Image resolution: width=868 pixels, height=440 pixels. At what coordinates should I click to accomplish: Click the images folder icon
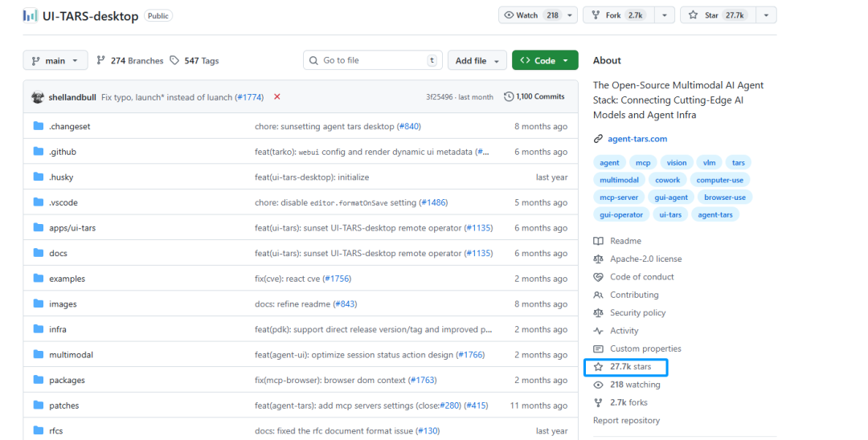39,304
